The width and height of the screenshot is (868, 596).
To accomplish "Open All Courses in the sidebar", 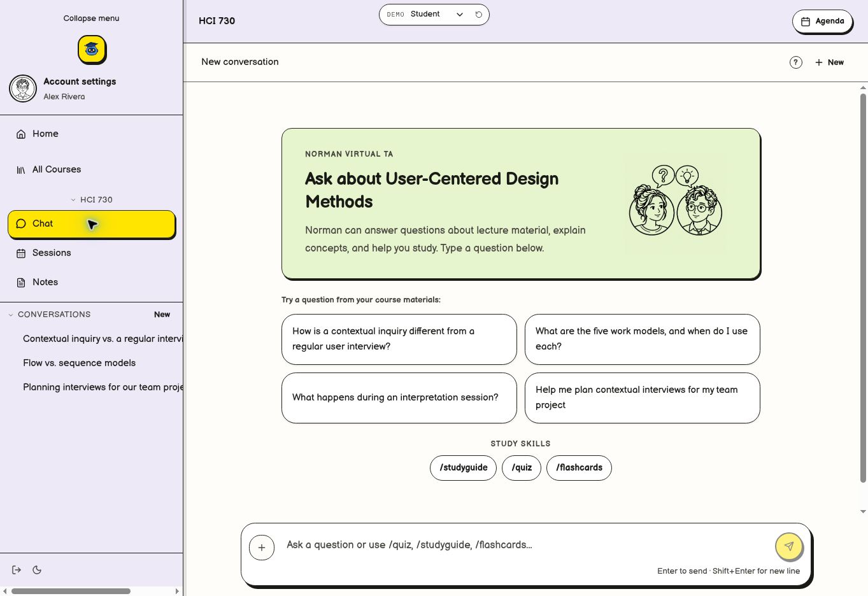I will click(91, 169).
